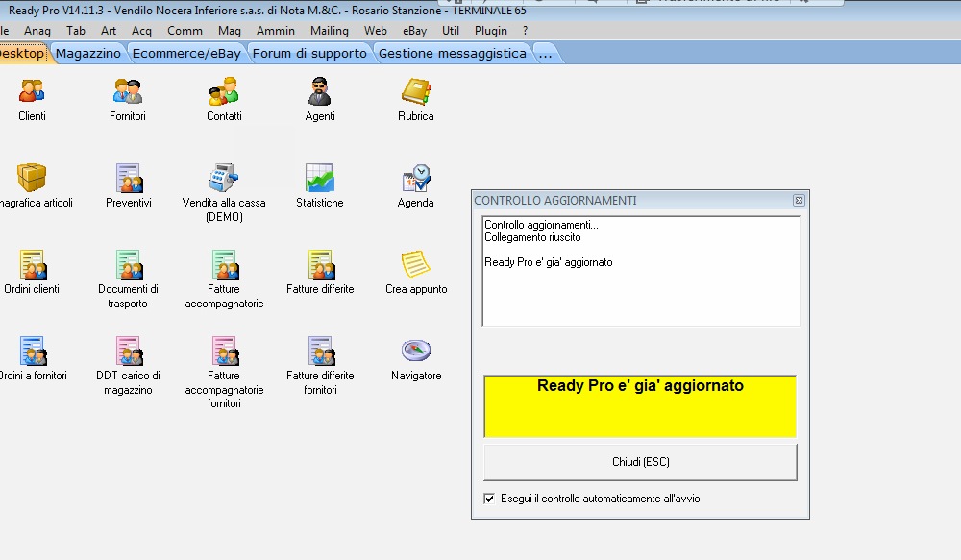Open Fatture differite icon
The width and height of the screenshot is (961, 560).
tap(320, 264)
